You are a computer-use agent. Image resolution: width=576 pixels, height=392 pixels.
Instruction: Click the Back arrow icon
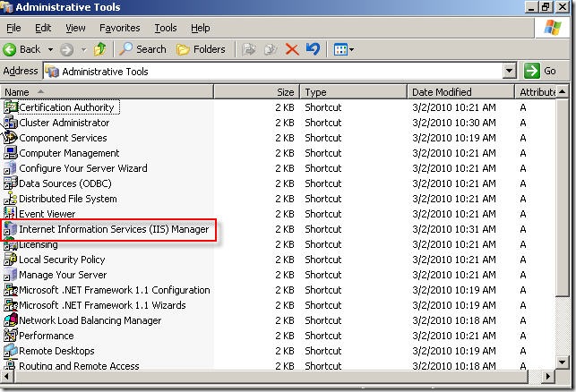[10, 49]
